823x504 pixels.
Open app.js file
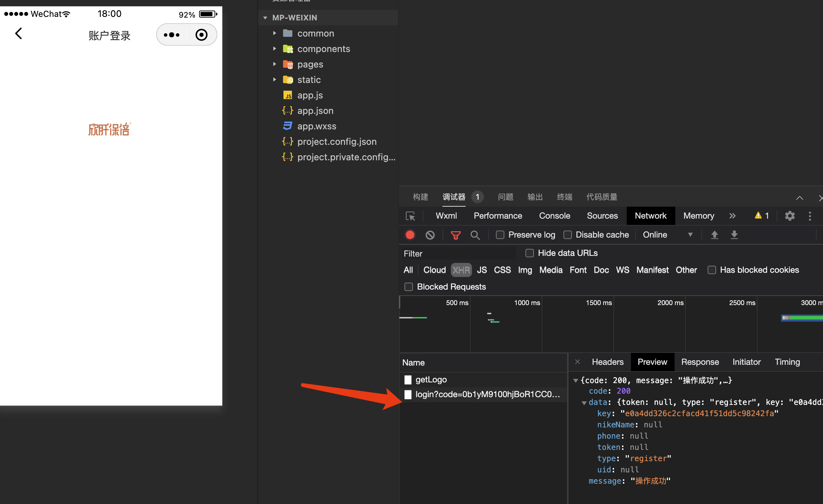tap(310, 95)
